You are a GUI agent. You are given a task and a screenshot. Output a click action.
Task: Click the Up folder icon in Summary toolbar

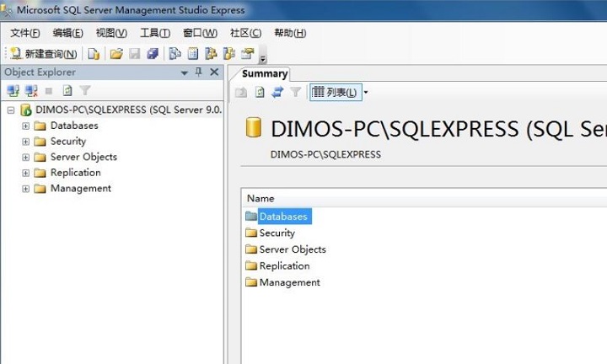241,93
